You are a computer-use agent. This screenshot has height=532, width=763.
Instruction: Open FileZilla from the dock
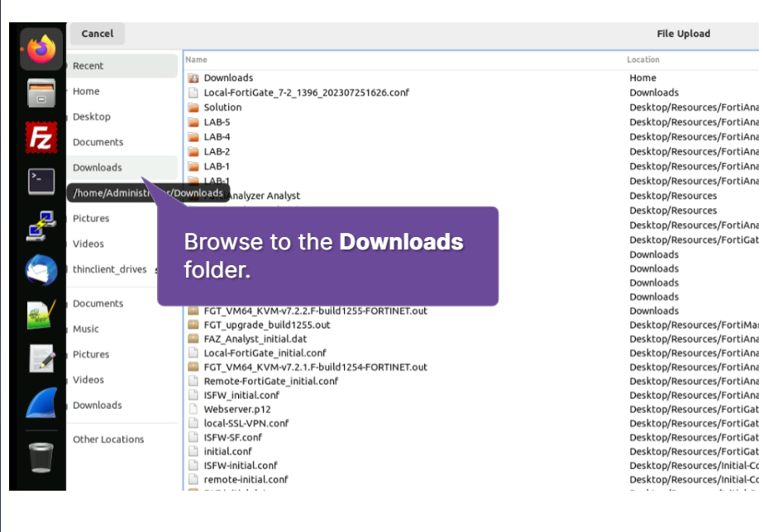41,138
